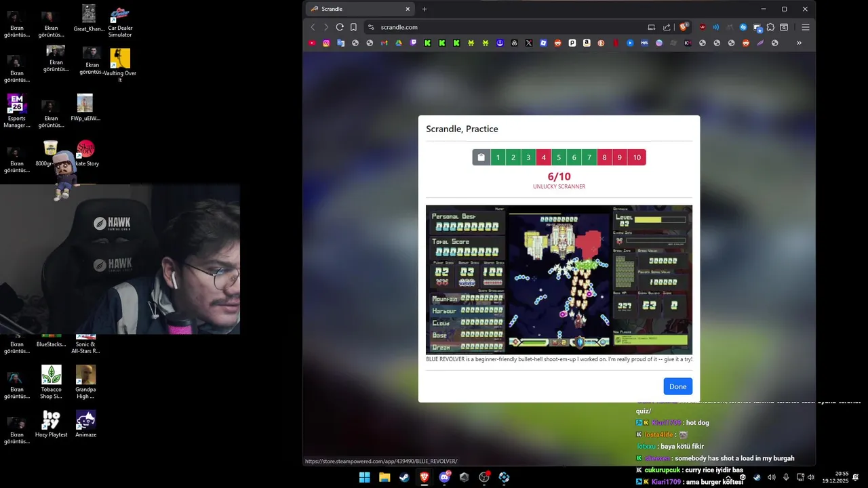868x488 pixels.
Task: Select the red round 4 result box
Action: (543, 157)
